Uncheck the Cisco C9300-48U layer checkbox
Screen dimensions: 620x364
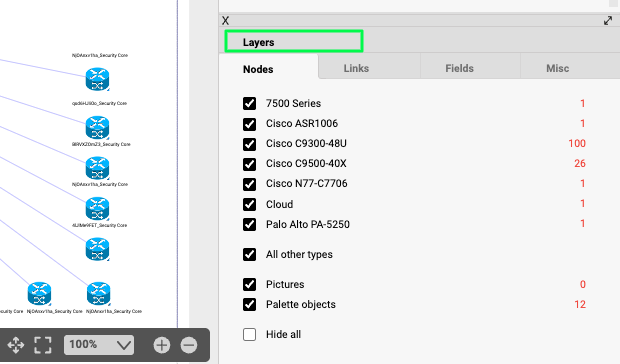pos(250,144)
